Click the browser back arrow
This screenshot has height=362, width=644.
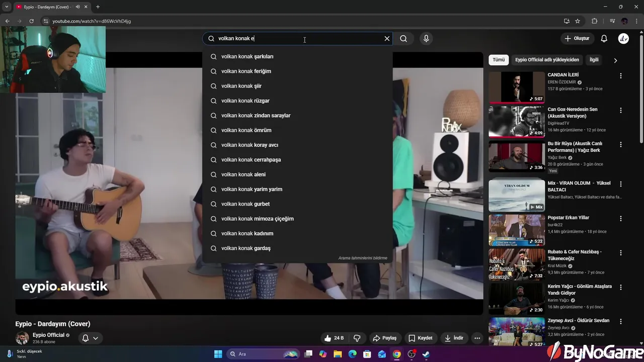[x=7, y=21]
